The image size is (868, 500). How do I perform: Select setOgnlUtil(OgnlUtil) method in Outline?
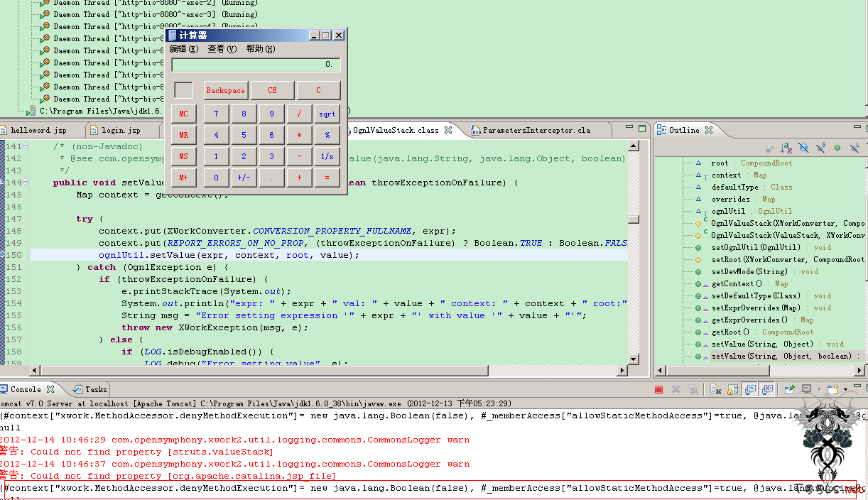[x=771, y=247]
